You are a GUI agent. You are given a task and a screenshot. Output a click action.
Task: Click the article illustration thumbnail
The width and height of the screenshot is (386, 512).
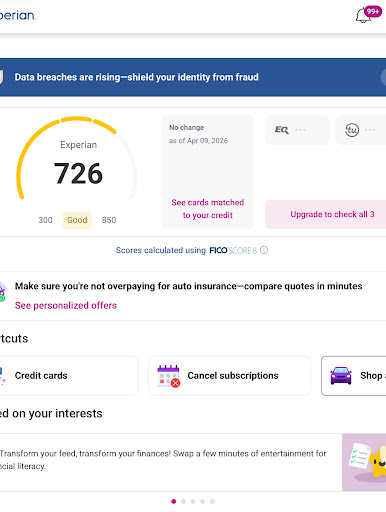364,462
